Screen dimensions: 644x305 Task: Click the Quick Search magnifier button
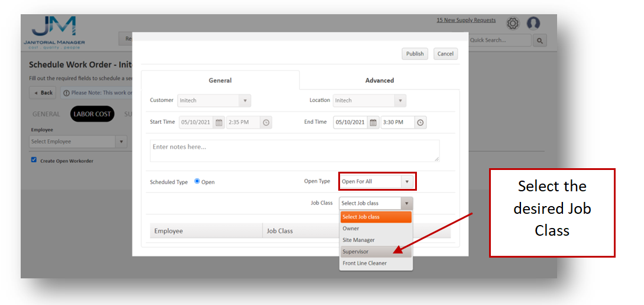pos(539,40)
